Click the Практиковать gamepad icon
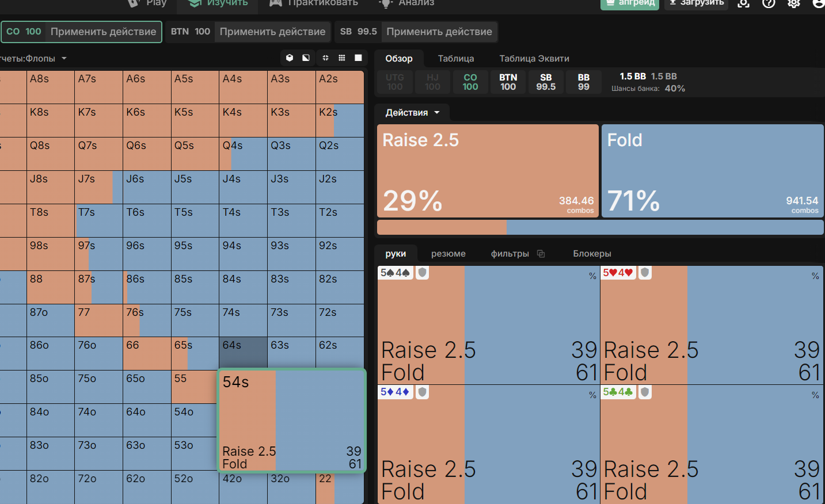The width and height of the screenshot is (825, 504). tap(276, 3)
